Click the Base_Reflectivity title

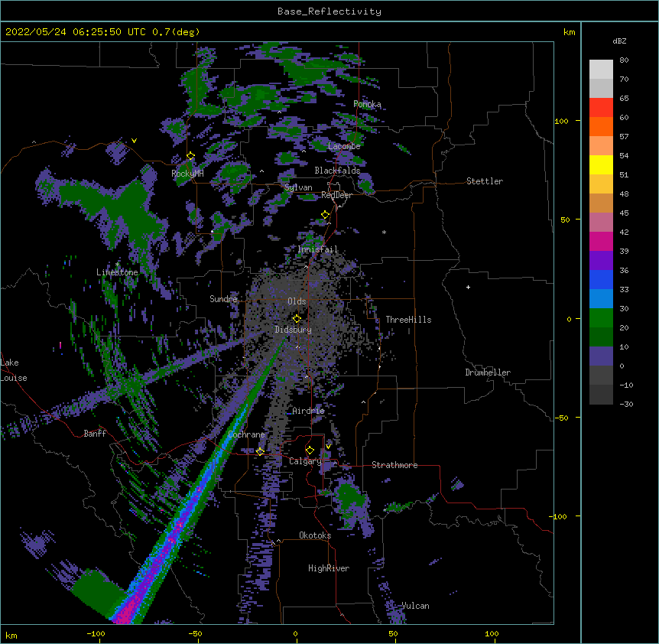[329, 11]
